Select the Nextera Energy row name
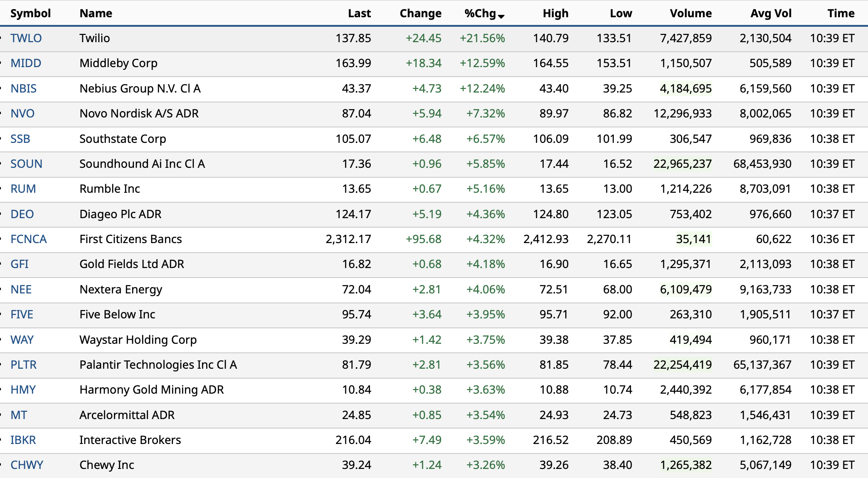The height and width of the screenshot is (478, 868). (x=121, y=289)
